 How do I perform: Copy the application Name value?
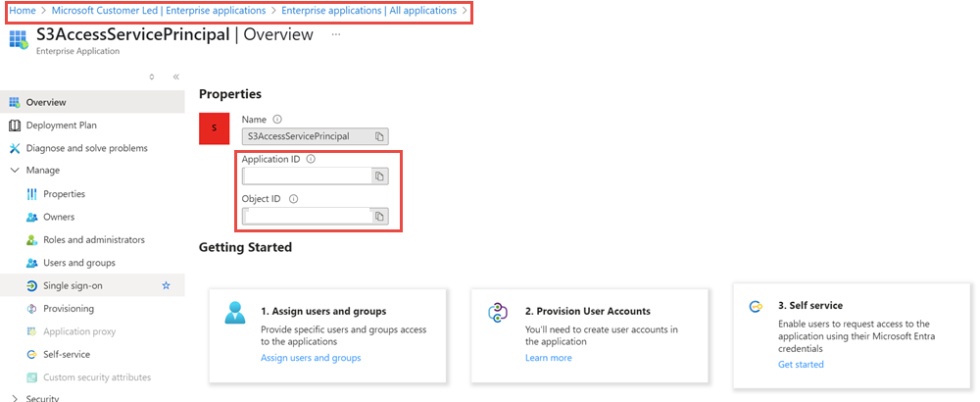(380, 136)
